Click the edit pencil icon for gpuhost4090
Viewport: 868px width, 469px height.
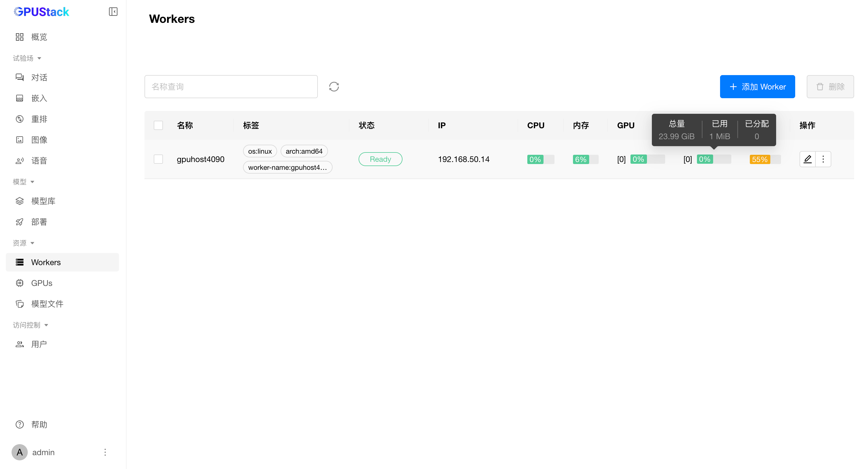(807, 159)
